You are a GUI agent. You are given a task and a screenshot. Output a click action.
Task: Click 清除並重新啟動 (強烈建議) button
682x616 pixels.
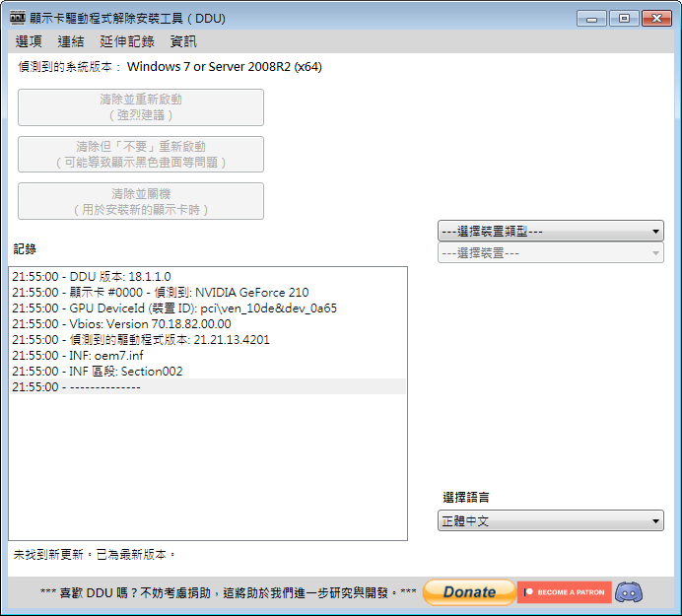[x=141, y=107]
